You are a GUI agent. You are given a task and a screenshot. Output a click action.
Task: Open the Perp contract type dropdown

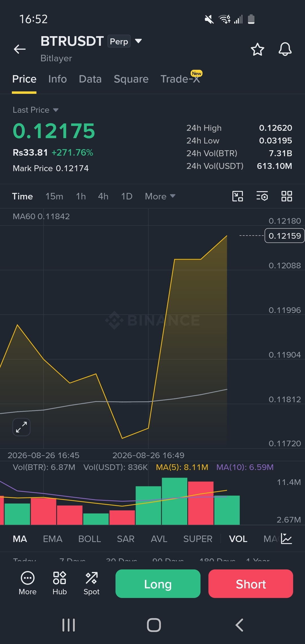(125, 41)
